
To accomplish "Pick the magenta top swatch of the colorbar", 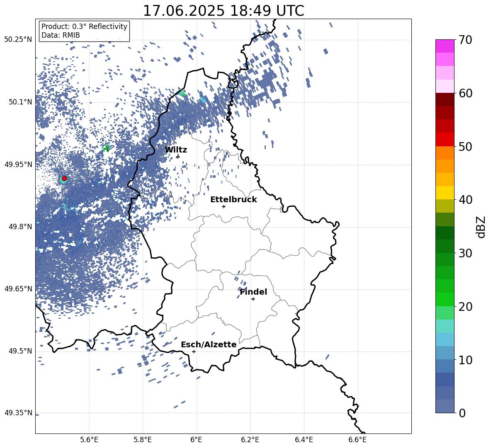I will pos(445,46).
